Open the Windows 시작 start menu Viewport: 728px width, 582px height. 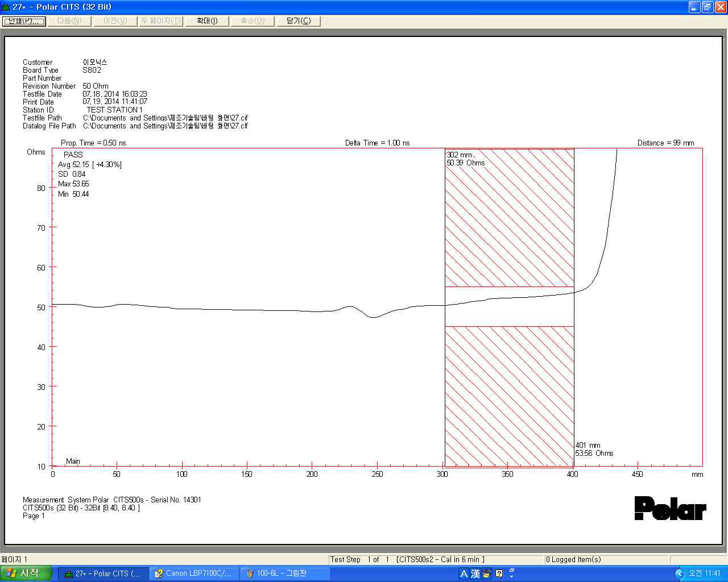click(x=26, y=573)
